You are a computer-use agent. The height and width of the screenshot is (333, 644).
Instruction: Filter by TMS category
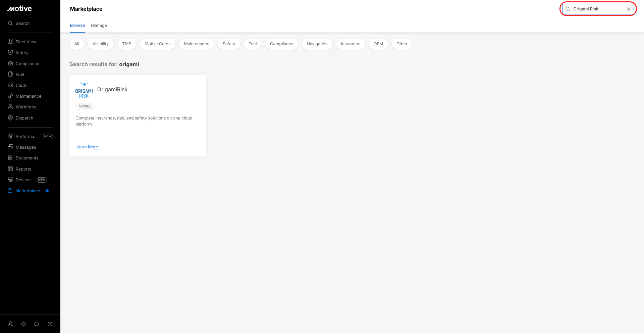127,44
